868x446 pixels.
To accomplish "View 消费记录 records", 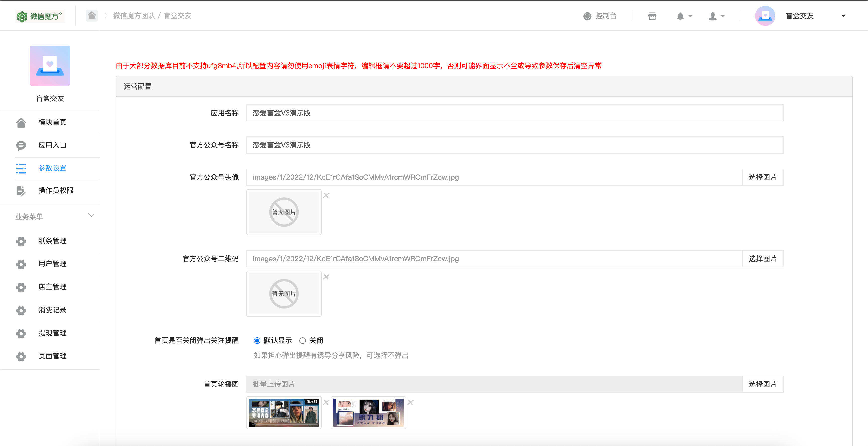I will click(x=52, y=310).
